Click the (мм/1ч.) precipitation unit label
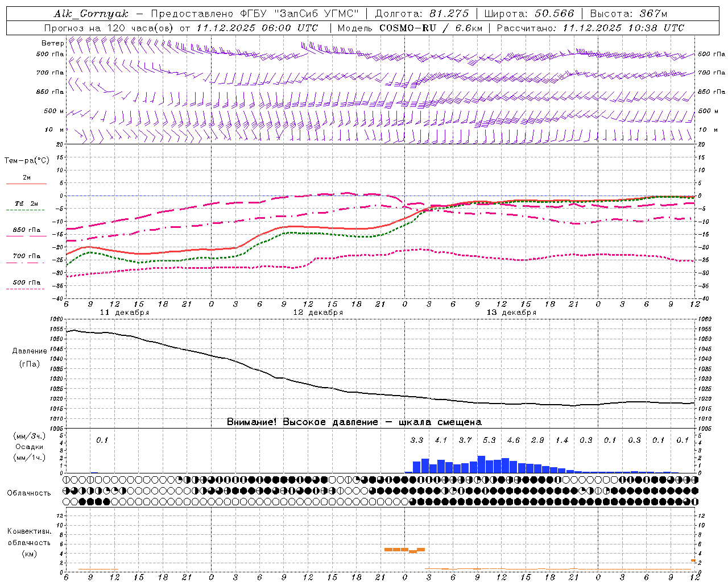This screenshot has height=582, width=728. coord(29,458)
